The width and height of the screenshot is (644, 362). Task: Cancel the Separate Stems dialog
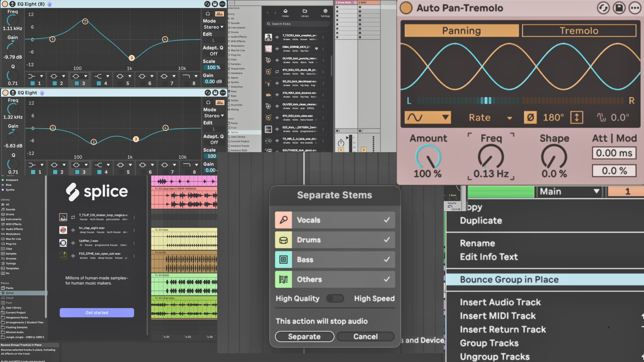tap(366, 336)
